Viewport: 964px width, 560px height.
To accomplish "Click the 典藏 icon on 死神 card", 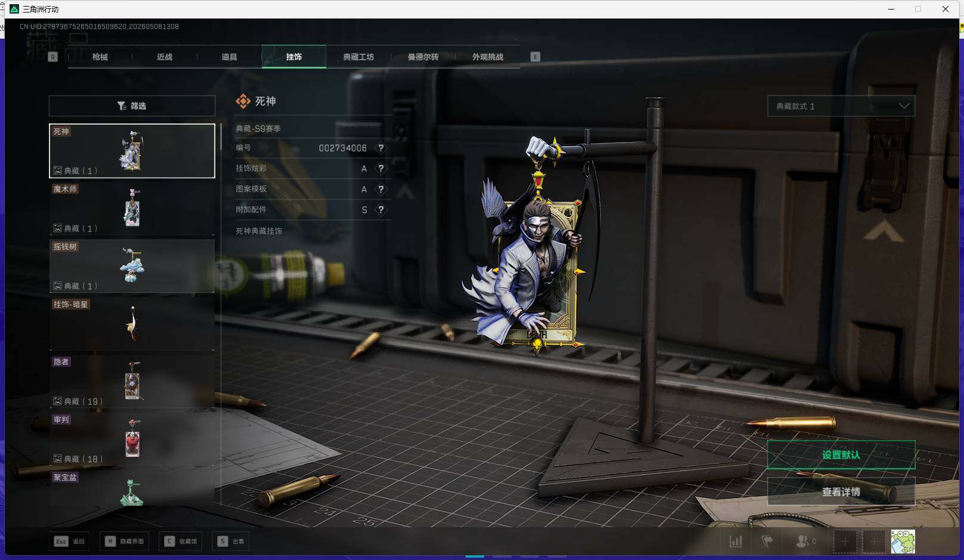I will 58,171.
